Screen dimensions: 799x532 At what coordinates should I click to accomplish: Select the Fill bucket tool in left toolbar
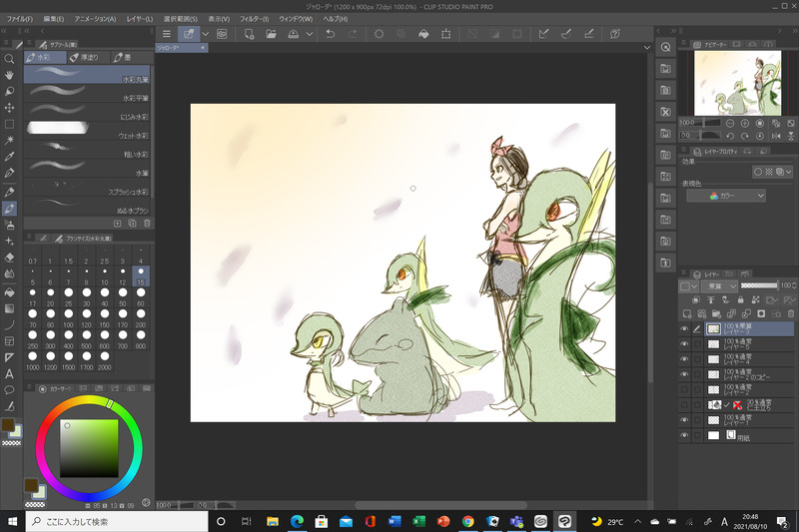[x=9, y=292]
